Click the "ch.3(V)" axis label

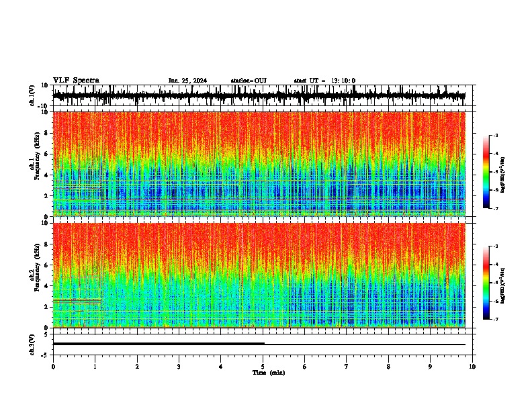coord(32,345)
